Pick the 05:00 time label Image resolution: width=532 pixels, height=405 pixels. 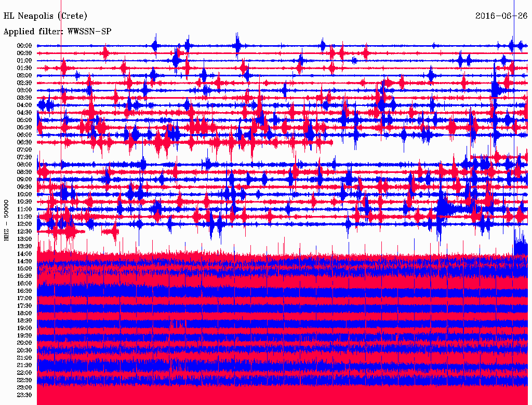tap(24, 120)
